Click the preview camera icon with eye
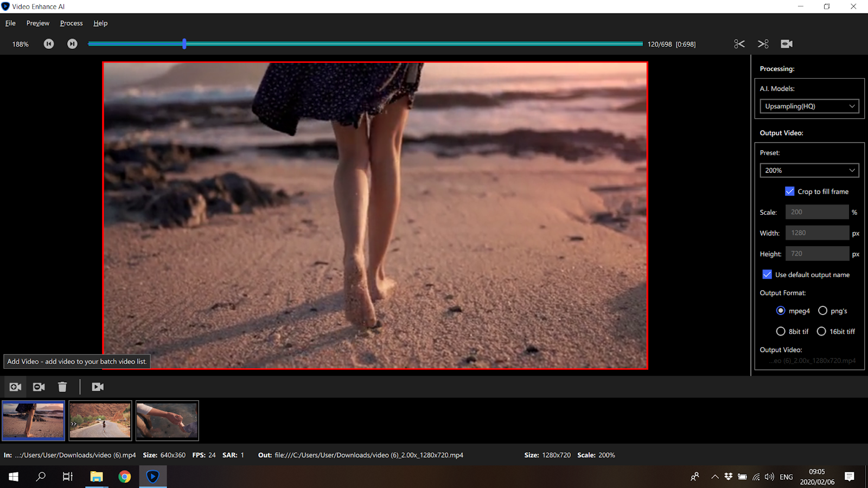868x488 pixels. pyautogui.click(x=787, y=44)
